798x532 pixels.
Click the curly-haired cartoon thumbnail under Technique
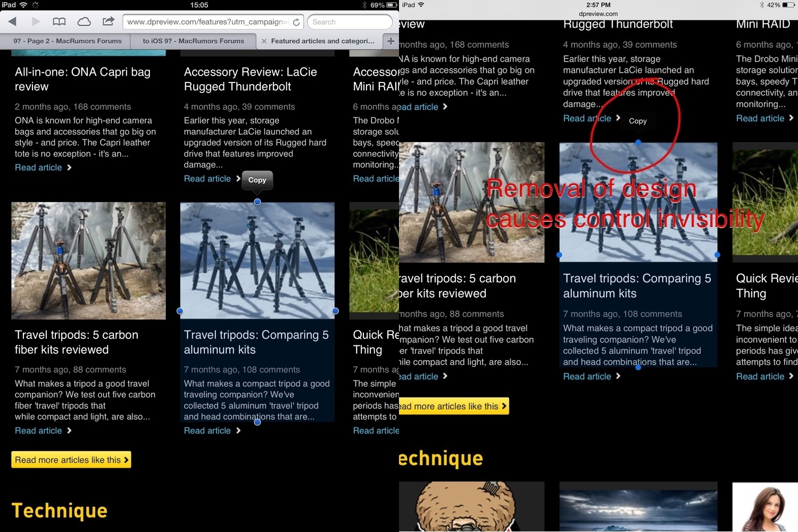pyautogui.click(x=471, y=507)
